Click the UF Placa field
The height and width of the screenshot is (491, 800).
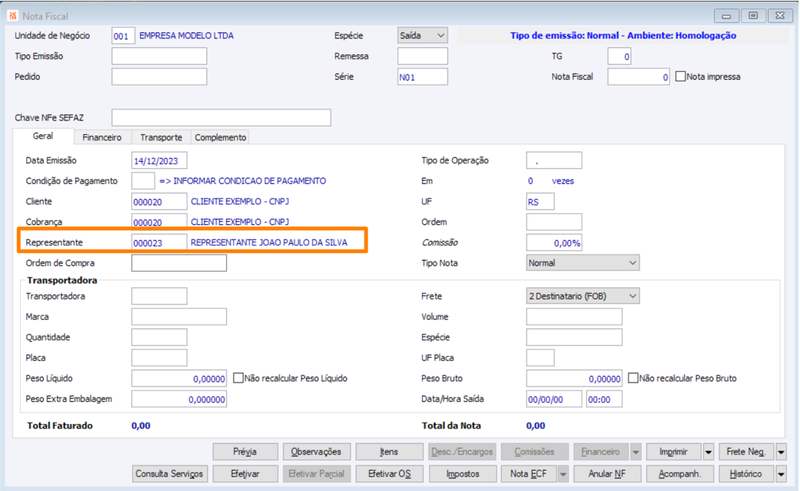(x=540, y=358)
